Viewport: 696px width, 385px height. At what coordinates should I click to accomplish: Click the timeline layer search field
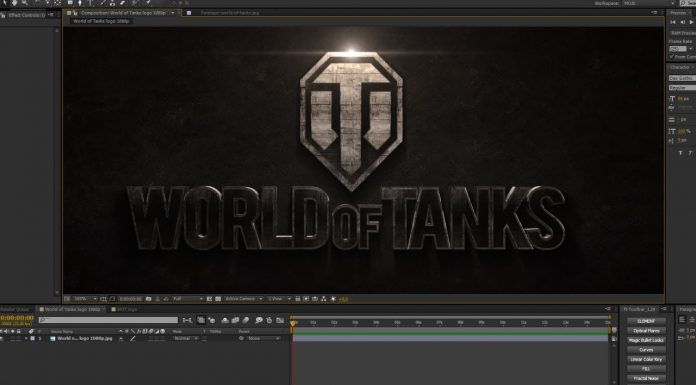108,320
